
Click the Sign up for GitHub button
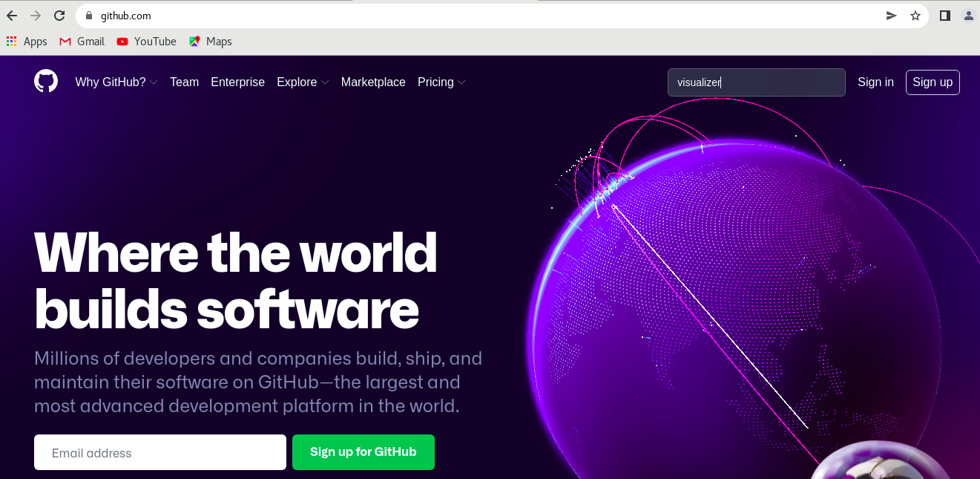(364, 452)
